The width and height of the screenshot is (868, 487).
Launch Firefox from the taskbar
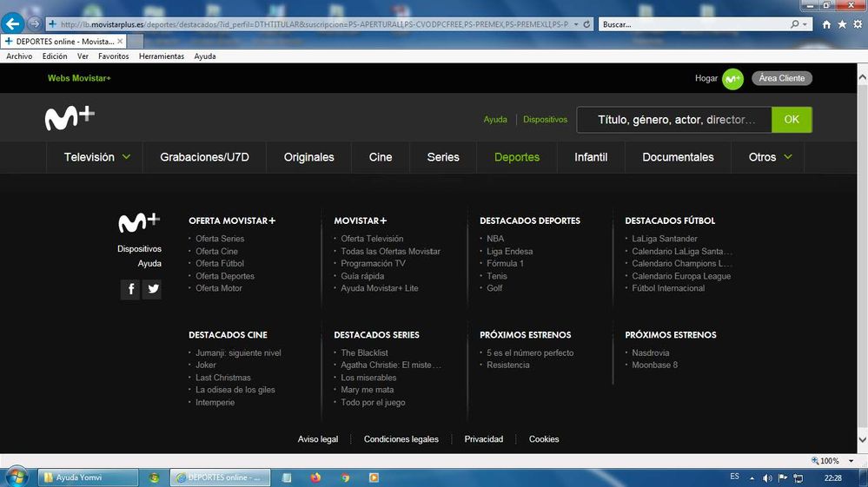pyautogui.click(x=315, y=477)
